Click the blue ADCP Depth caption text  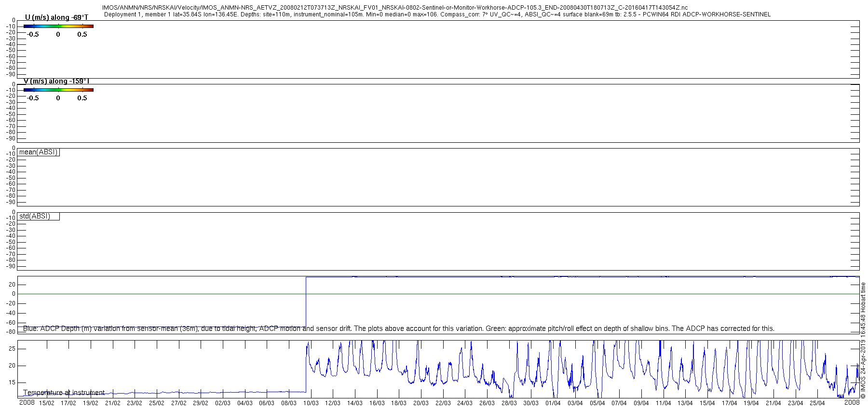pos(399,328)
